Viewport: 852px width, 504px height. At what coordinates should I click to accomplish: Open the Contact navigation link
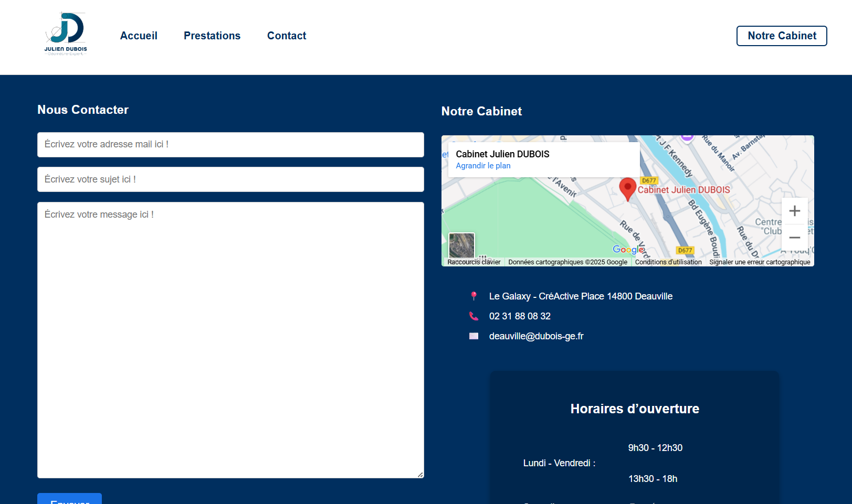287,36
